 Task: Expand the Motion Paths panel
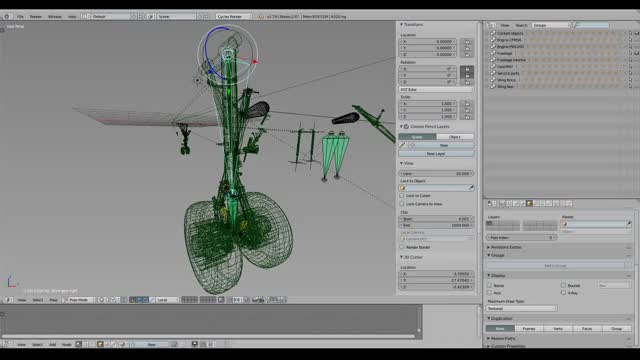[502, 338]
